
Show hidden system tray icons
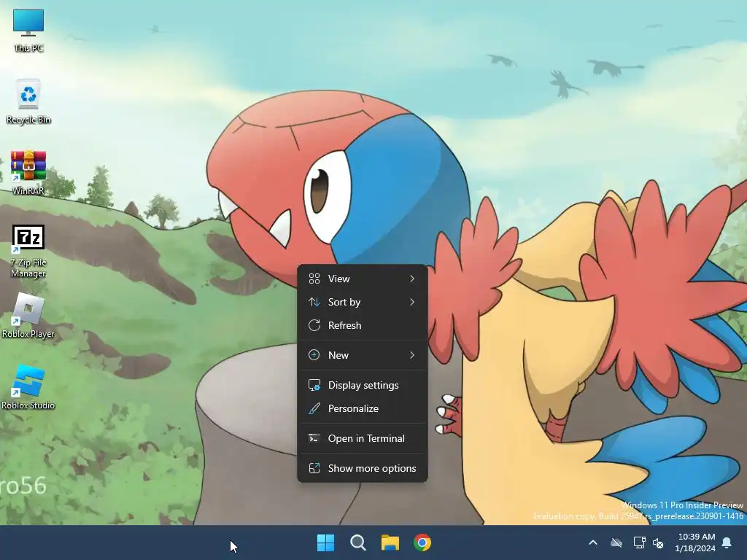tap(593, 542)
